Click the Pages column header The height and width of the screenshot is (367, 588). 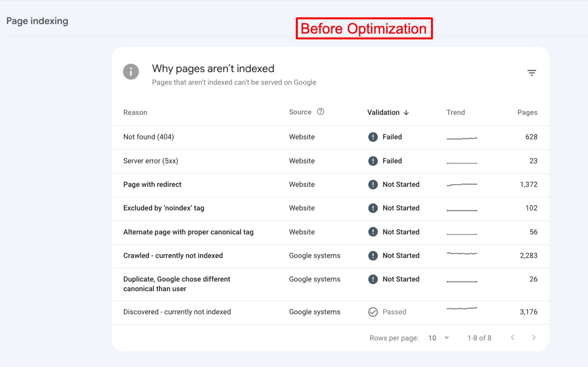(x=527, y=113)
